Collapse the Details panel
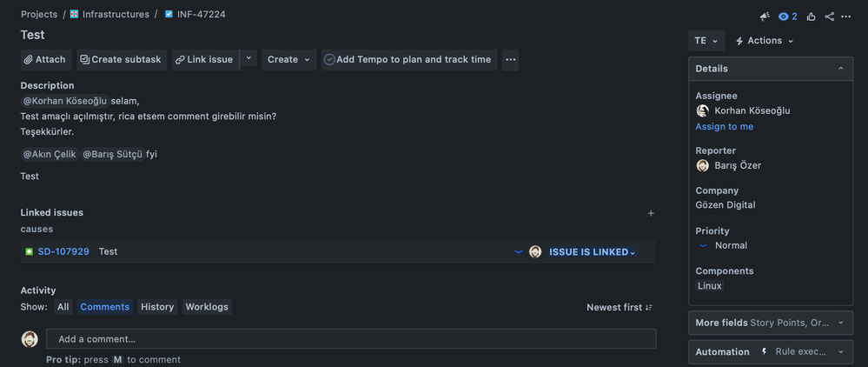868x367 pixels. click(841, 69)
